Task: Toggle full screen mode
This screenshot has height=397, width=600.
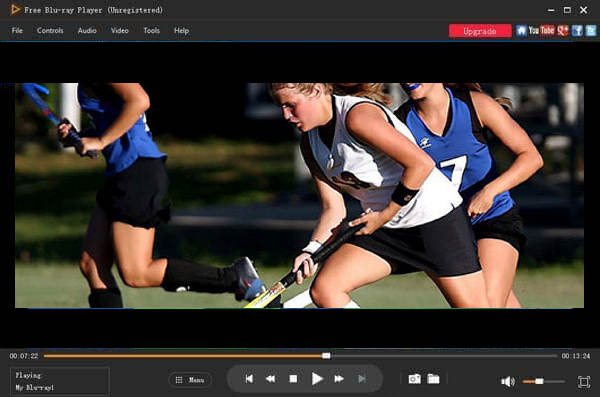Action: tap(584, 382)
